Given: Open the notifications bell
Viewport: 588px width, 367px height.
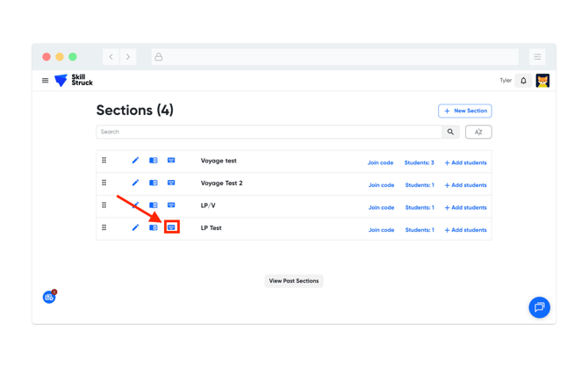Looking at the screenshot, I should pos(524,81).
